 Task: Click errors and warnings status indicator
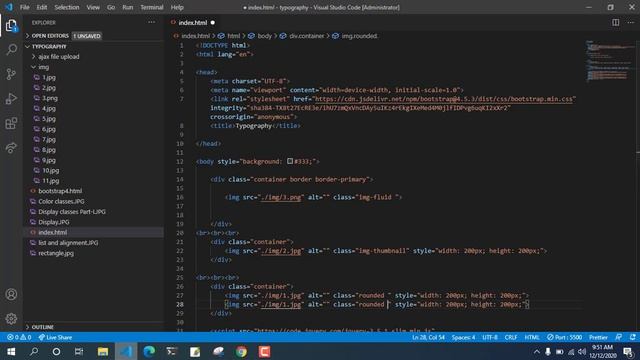(x=19, y=338)
